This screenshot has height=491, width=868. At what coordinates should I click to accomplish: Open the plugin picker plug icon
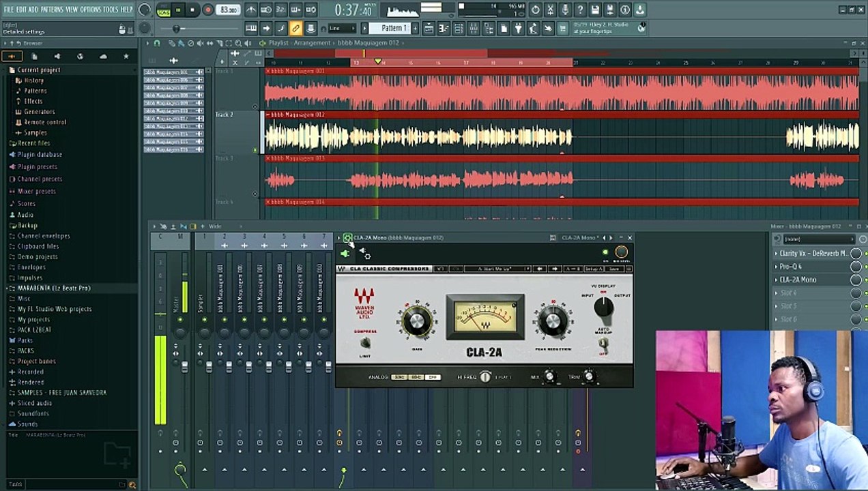point(519,28)
